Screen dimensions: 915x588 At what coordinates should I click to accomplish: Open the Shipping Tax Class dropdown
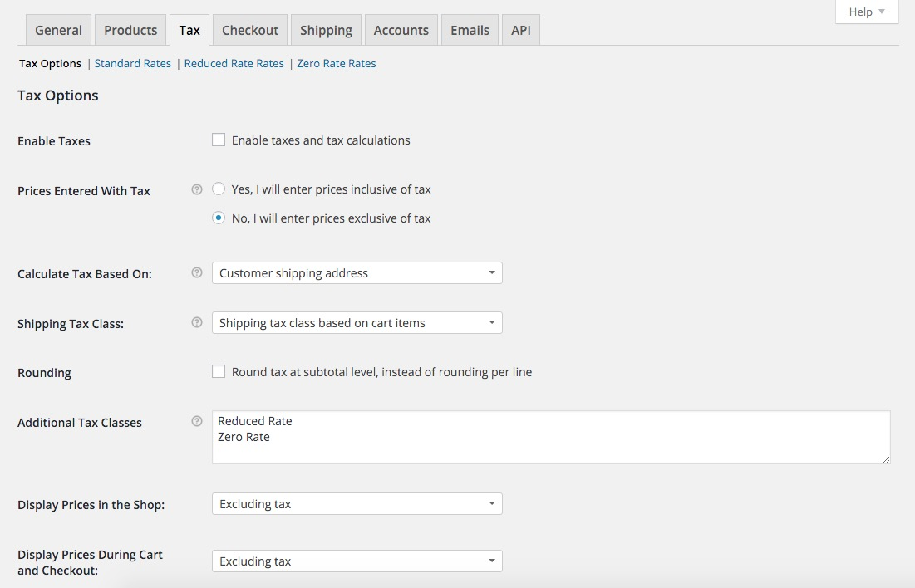point(357,323)
